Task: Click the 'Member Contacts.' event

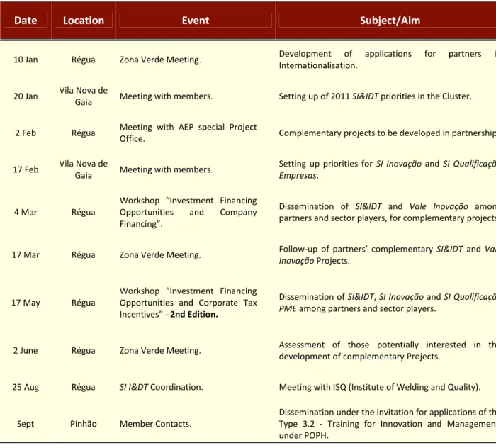Action: click(156, 424)
